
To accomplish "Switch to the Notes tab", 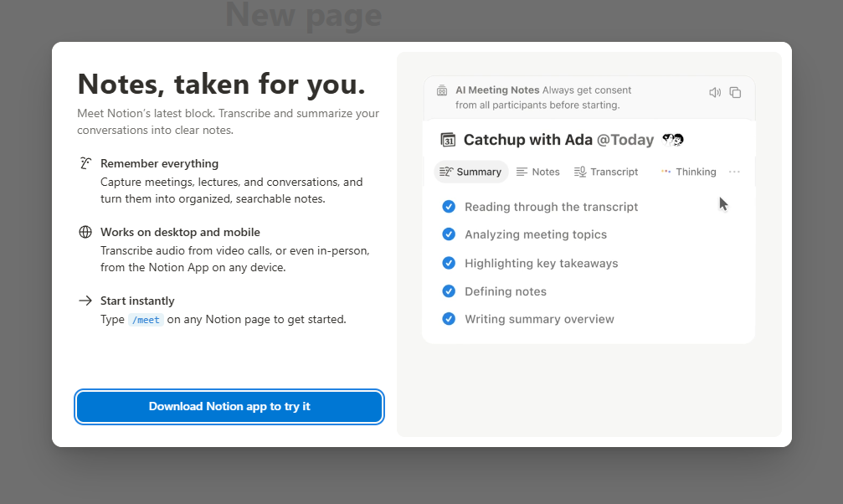I will 537,172.
